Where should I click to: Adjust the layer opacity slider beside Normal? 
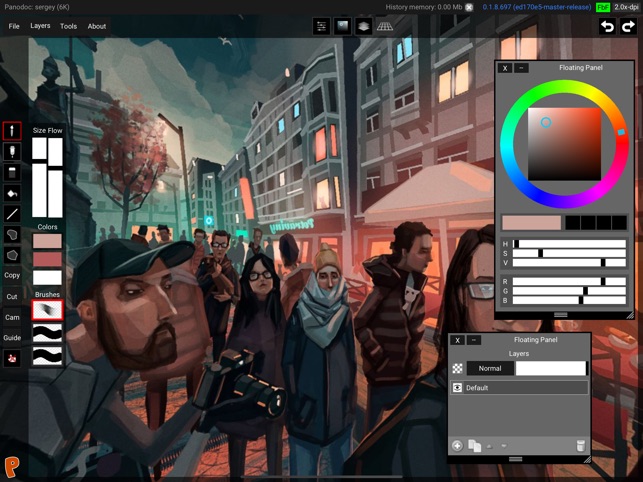coord(551,368)
